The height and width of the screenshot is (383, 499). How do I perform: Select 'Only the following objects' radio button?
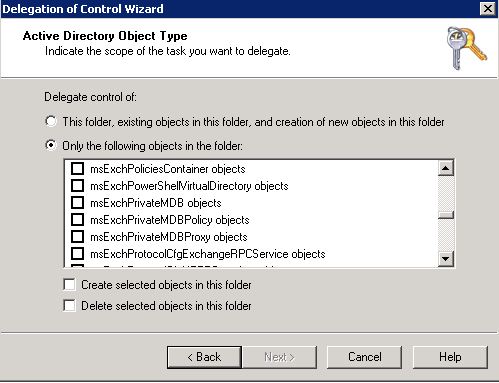coord(51,145)
